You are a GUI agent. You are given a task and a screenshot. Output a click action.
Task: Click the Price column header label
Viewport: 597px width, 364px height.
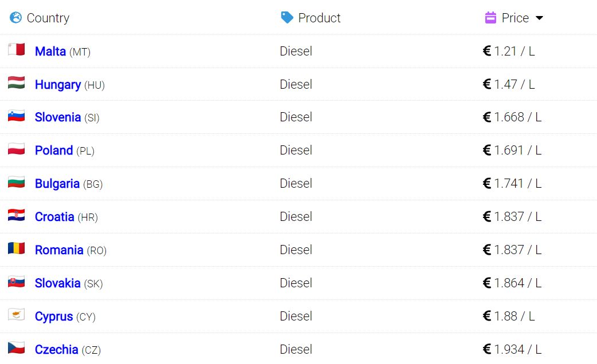[x=515, y=18]
